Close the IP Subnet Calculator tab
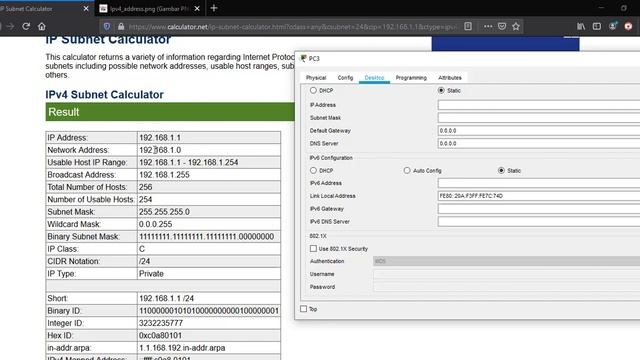Viewport: 640px width, 360px height. tap(86, 9)
